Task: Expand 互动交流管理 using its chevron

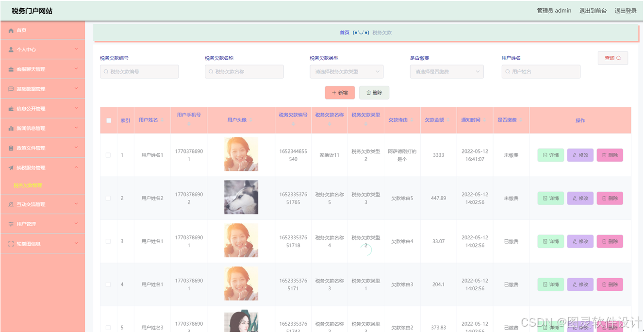Action: [76, 204]
